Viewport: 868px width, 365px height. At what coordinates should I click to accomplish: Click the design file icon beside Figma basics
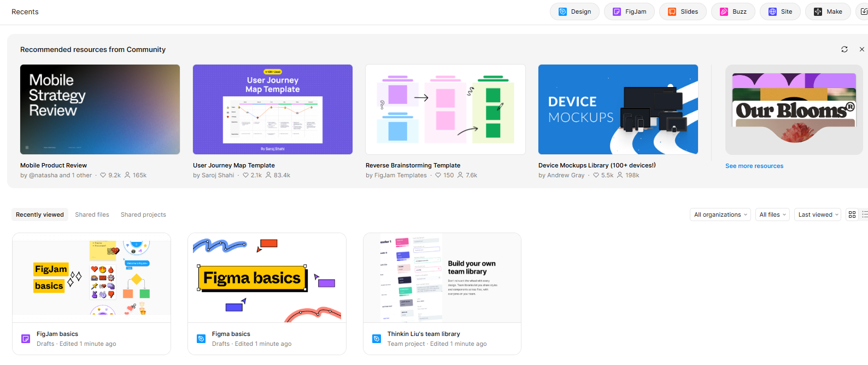pos(201,339)
